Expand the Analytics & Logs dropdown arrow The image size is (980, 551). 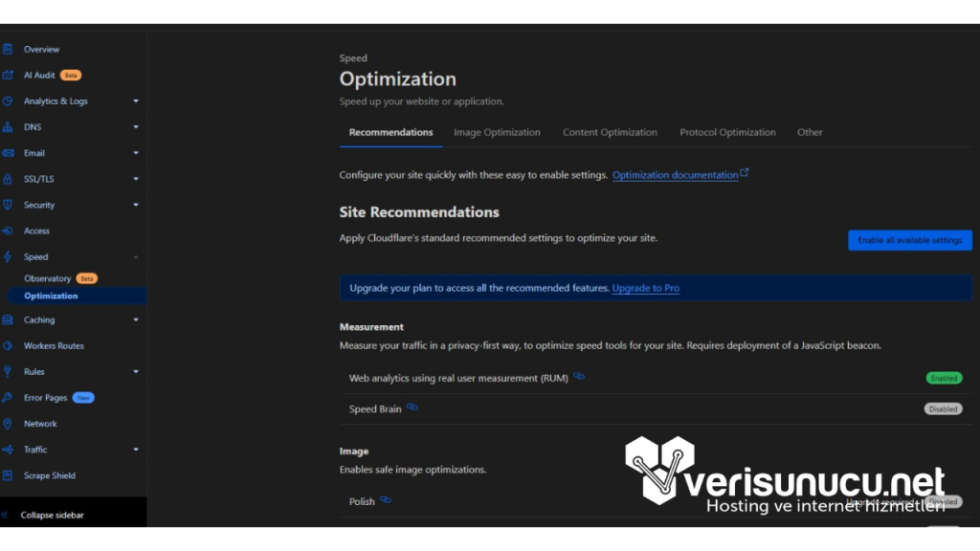click(136, 101)
